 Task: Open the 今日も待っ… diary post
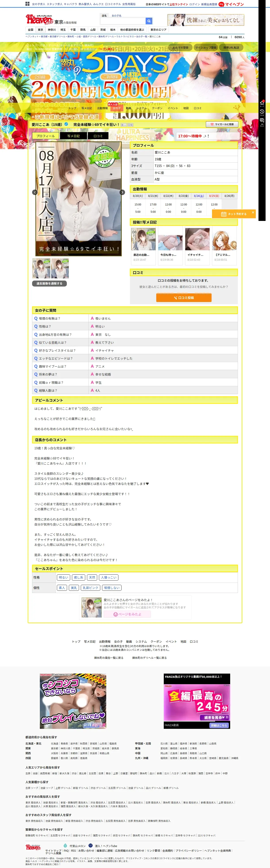point(170,245)
